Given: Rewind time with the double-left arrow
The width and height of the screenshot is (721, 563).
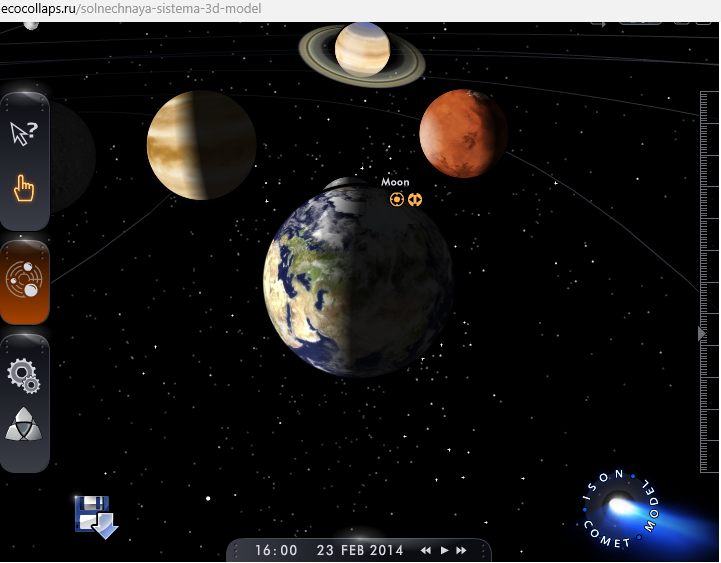Looking at the screenshot, I should tap(425, 550).
